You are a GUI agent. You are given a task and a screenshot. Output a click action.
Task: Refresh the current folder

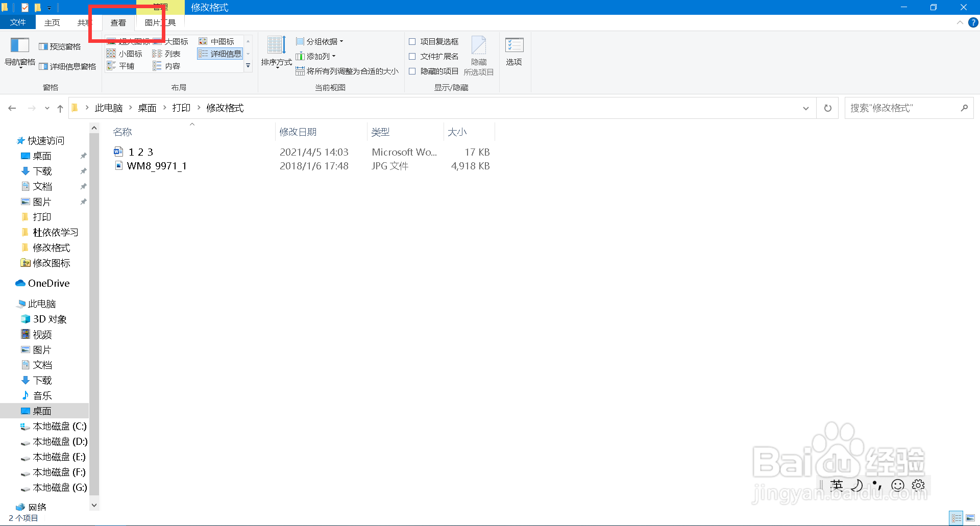pos(828,108)
